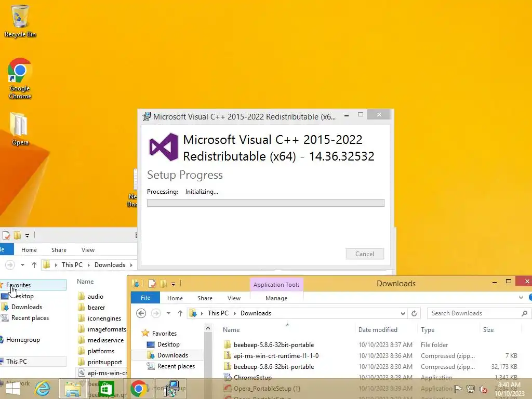Cancel the Visual C++ Redistributable setup
The image size is (532, 399).
point(365,254)
